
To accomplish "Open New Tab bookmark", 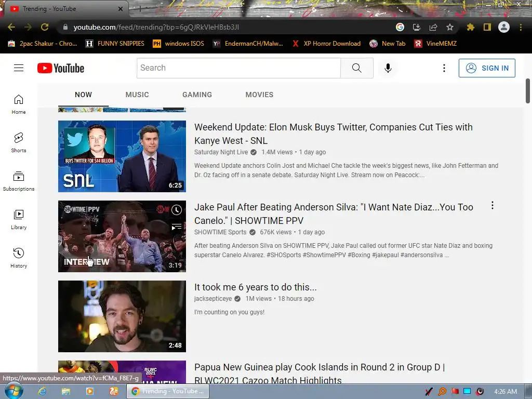I will (388, 44).
